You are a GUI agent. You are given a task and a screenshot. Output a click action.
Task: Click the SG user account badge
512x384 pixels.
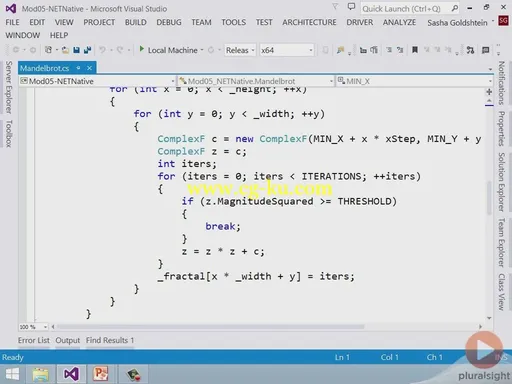pyautogui.click(x=503, y=21)
